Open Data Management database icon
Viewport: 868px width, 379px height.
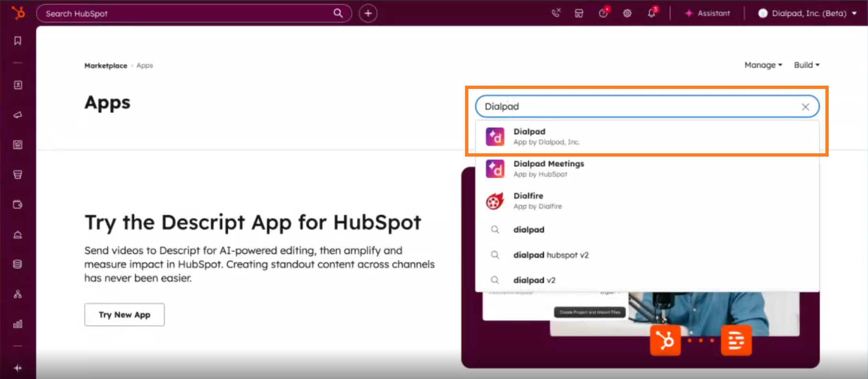18,264
